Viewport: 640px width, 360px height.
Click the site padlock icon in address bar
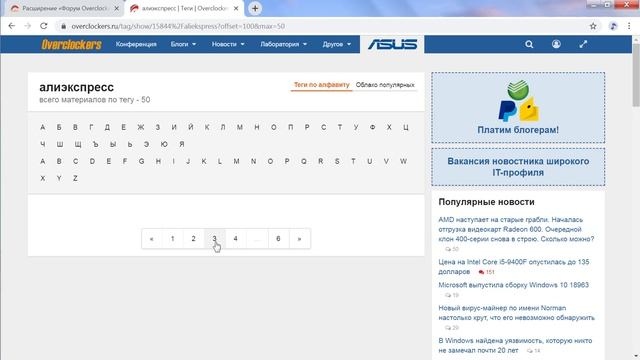(63, 26)
